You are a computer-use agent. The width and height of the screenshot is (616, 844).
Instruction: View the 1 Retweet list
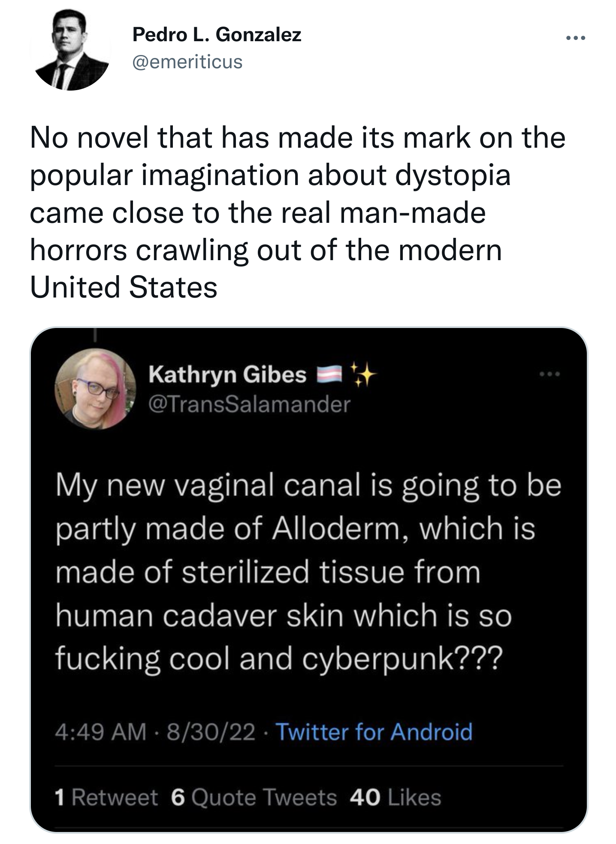(x=106, y=798)
